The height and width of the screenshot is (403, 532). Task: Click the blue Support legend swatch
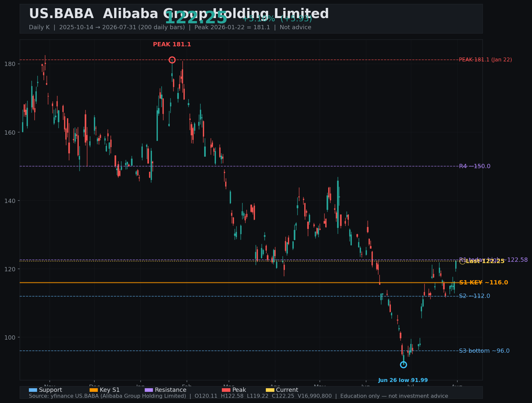point(33,390)
